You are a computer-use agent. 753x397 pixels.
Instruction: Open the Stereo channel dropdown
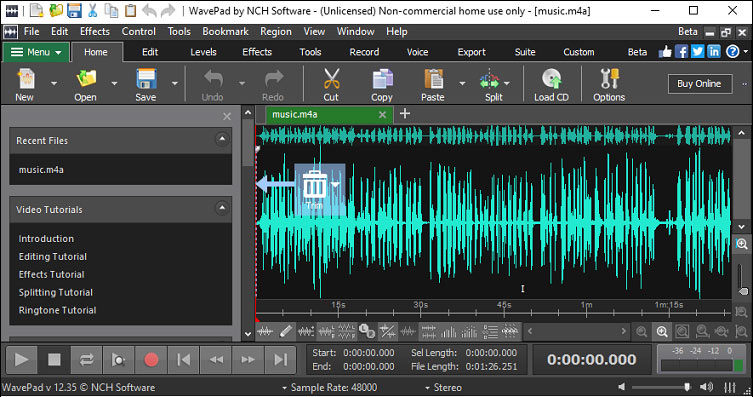pyautogui.click(x=443, y=388)
